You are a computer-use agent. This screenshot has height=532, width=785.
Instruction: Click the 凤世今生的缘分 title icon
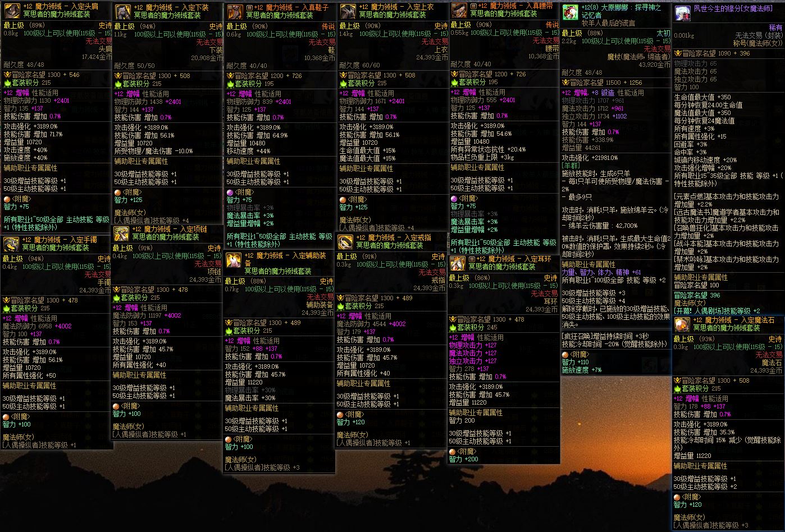(x=683, y=13)
